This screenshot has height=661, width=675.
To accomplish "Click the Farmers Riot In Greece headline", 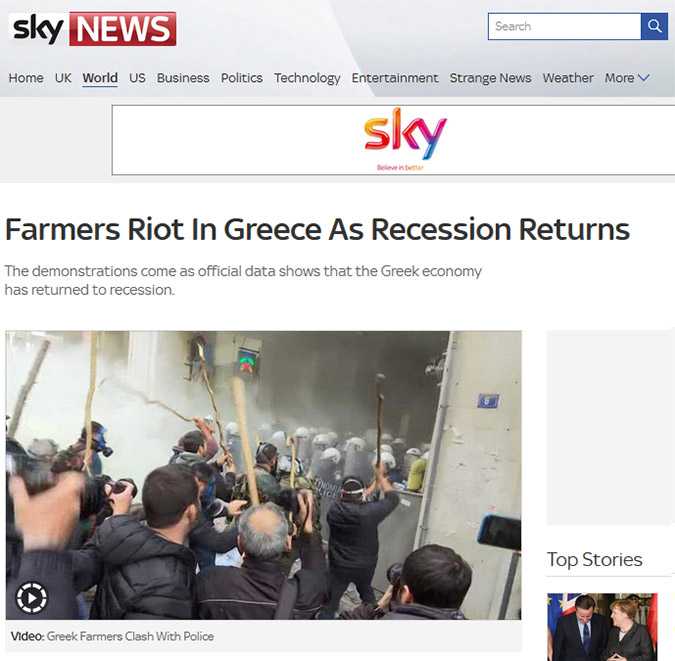I will point(317,229).
